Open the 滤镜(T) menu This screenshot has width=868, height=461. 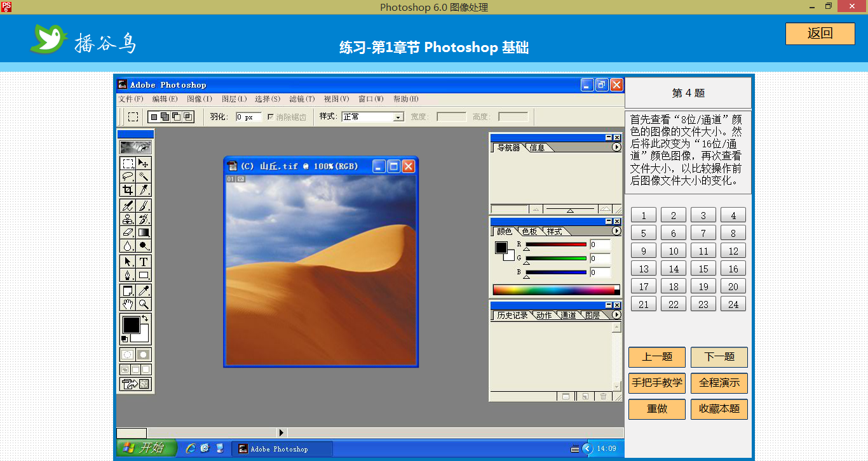pos(302,99)
